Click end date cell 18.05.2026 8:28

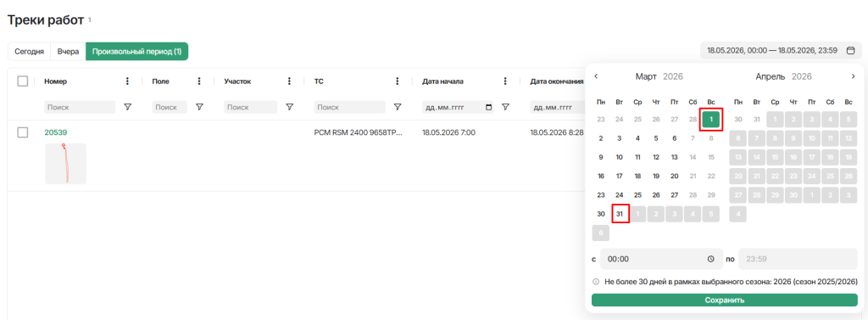(556, 132)
